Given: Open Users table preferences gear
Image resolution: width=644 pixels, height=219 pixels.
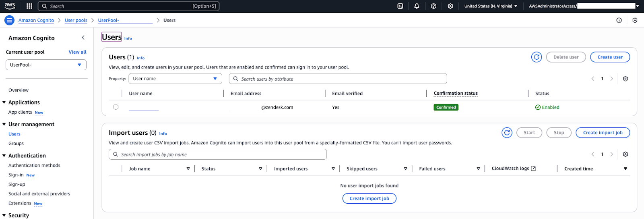Looking at the screenshot, I should tap(625, 79).
